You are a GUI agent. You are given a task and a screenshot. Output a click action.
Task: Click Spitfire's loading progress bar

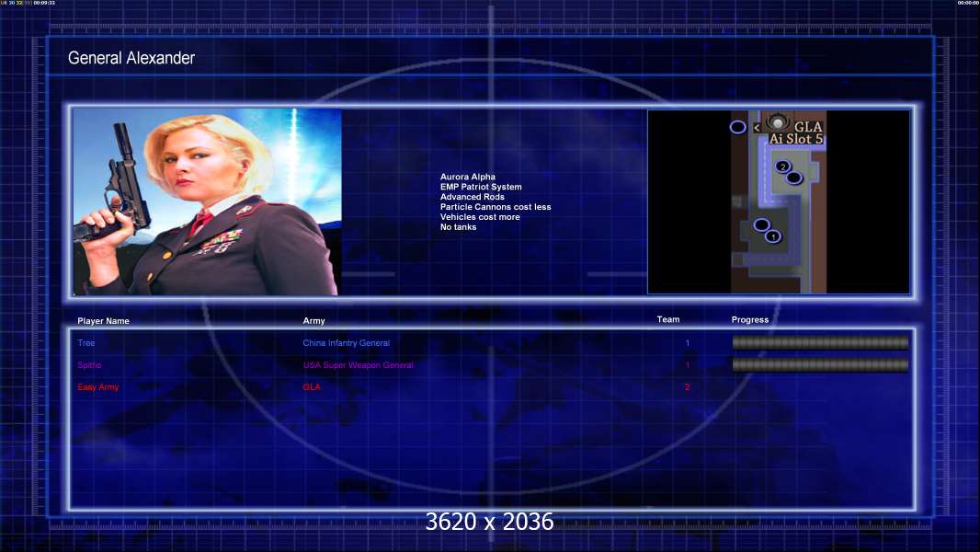821,364
